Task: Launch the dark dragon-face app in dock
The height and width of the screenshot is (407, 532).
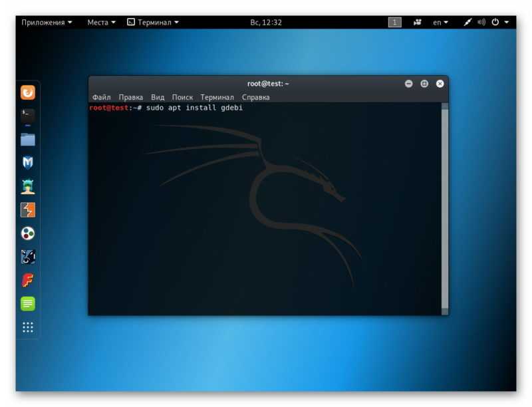Action: (x=28, y=257)
